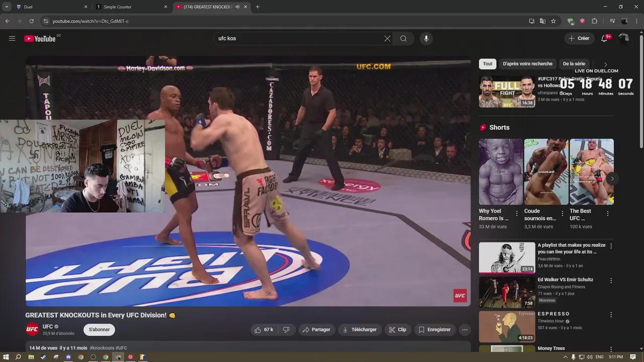Open YouTube notifications bell
The height and width of the screenshot is (362, 644).
(605, 38)
